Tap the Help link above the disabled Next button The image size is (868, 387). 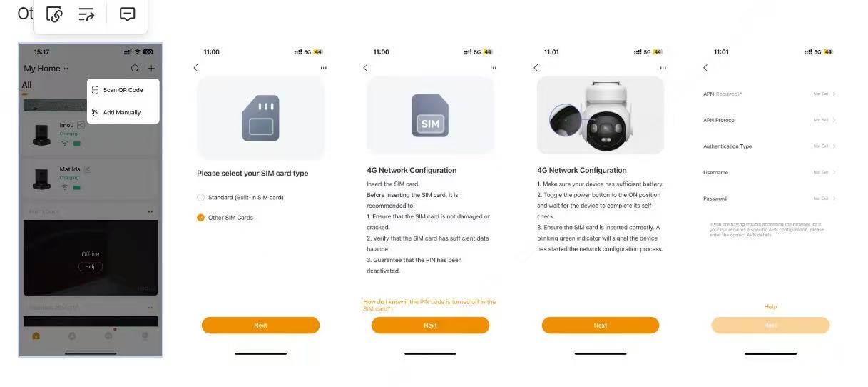tap(770, 307)
